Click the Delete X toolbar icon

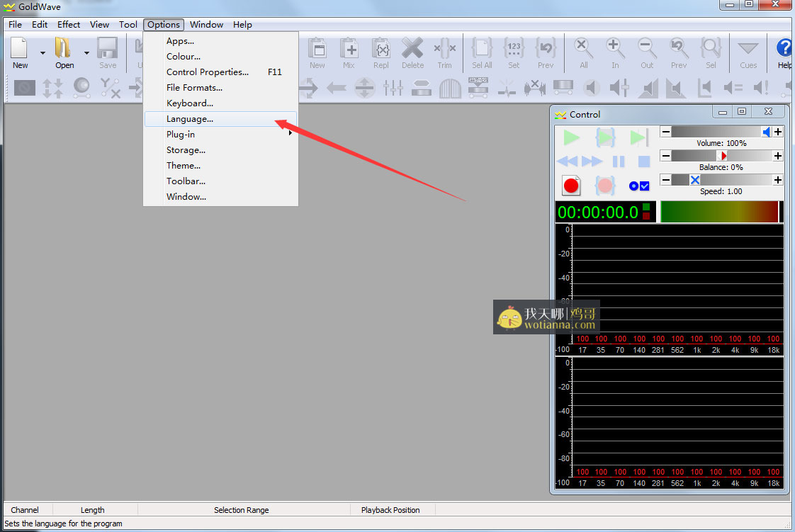pyautogui.click(x=412, y=49)
